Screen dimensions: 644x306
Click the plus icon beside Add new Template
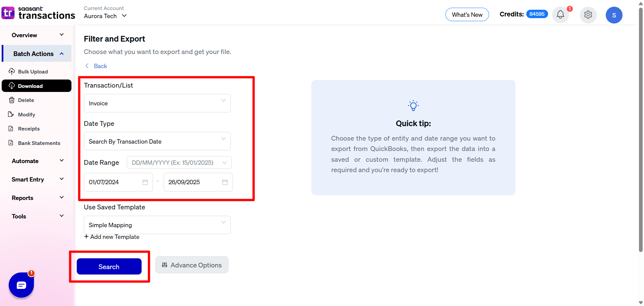pos(87,237)
